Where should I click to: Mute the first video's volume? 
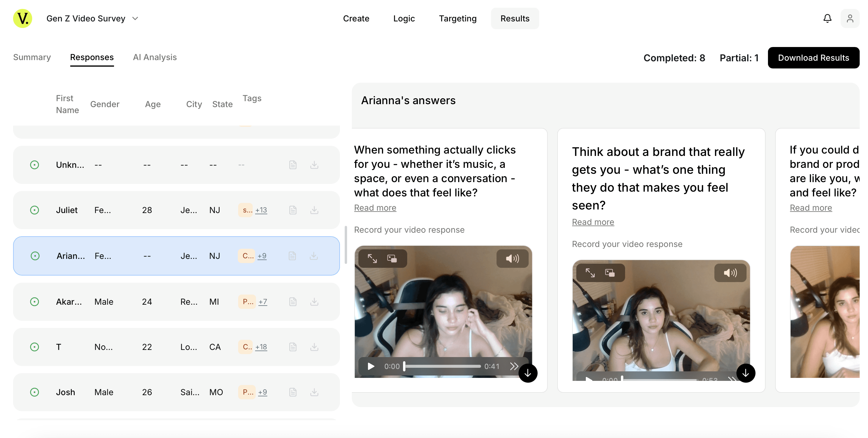pos(512,258)
